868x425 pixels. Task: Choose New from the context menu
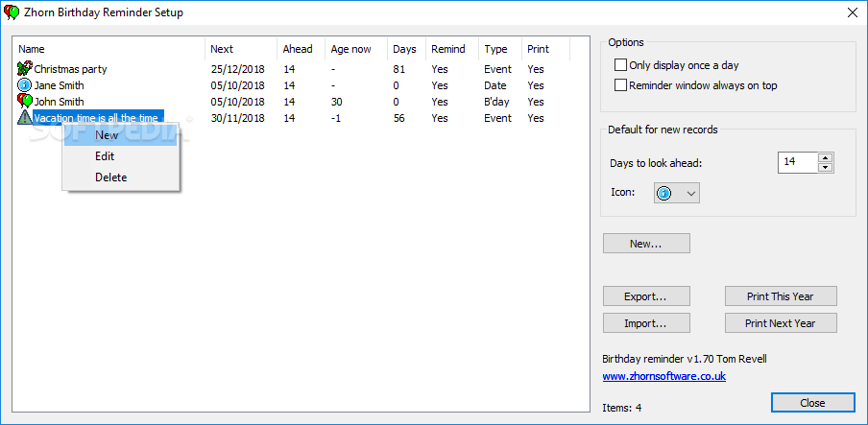[x=120, y=135]
